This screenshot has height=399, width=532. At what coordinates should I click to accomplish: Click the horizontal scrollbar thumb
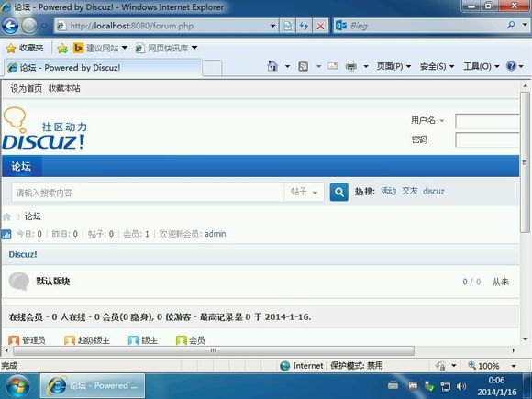(213, 350)
